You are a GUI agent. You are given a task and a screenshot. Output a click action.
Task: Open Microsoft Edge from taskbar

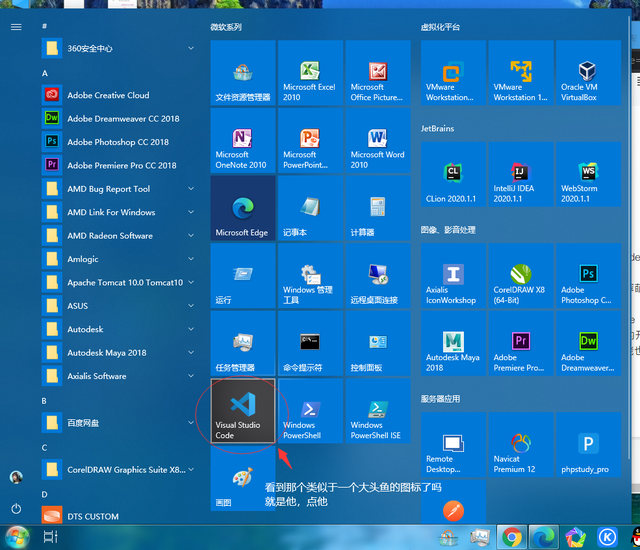point(543,537)
